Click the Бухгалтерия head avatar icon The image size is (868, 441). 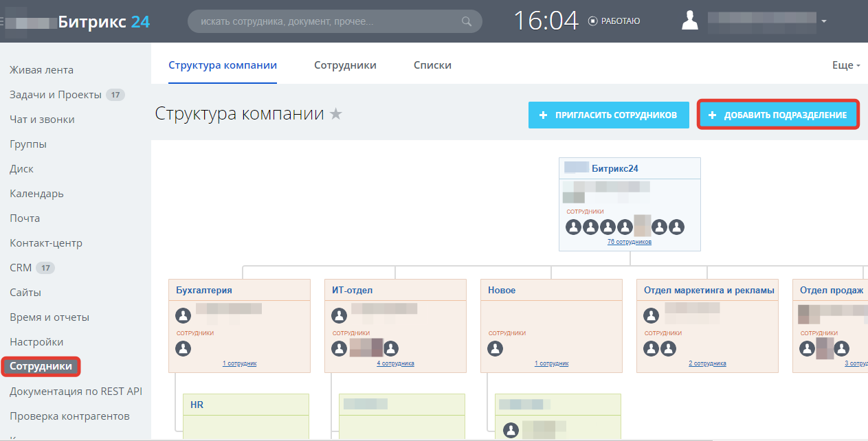coord(183,315)
